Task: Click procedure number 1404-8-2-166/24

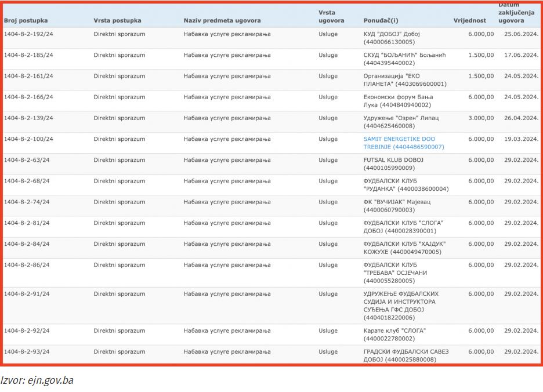Action: (28, 97)
